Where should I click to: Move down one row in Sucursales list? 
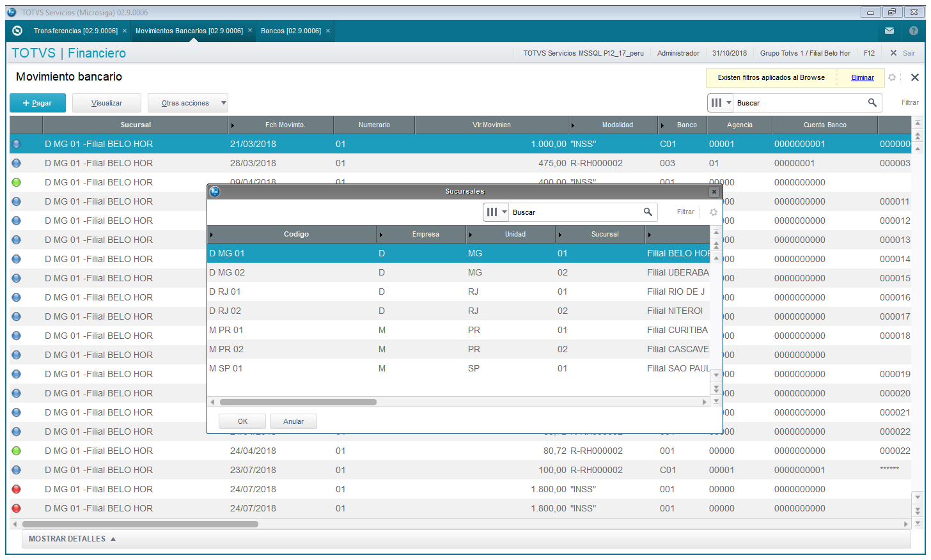point(716,375)
